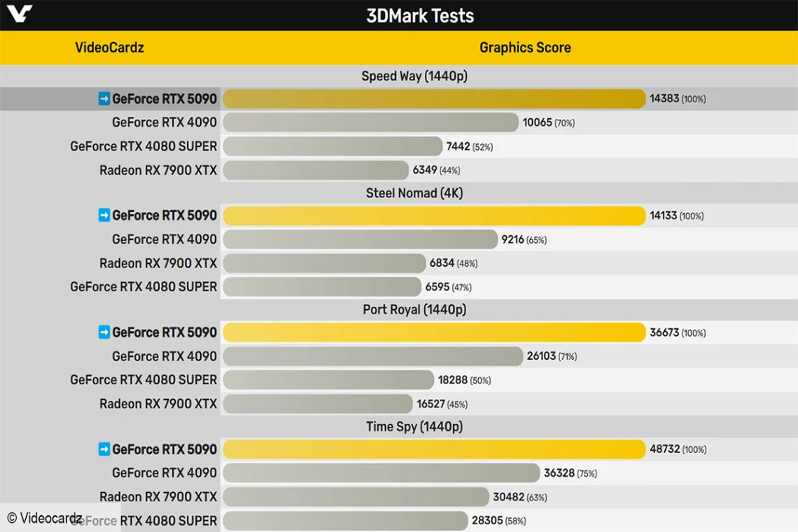Click the 3DMark Tests title
Viewport: 798px width, 532px height.
[x=420, y=16]
